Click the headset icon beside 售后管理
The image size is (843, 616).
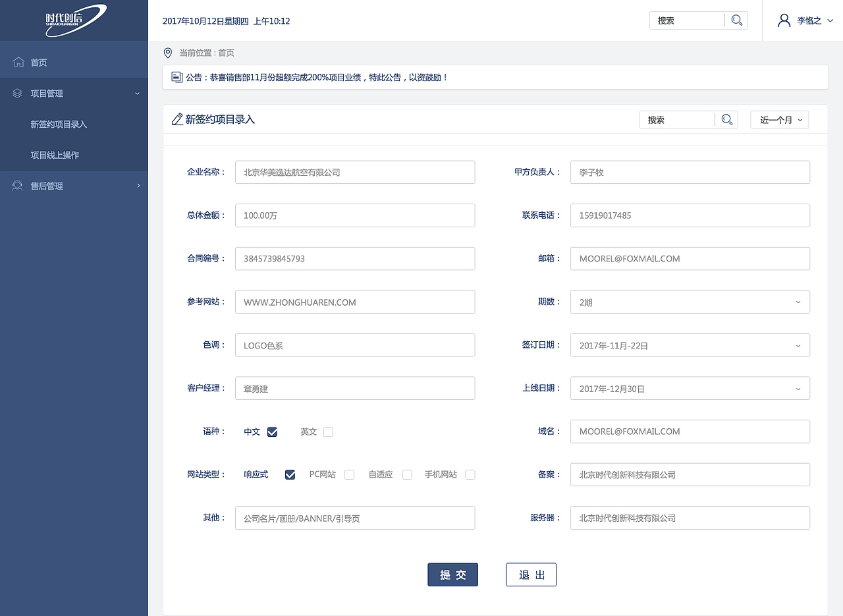point(18,186)
